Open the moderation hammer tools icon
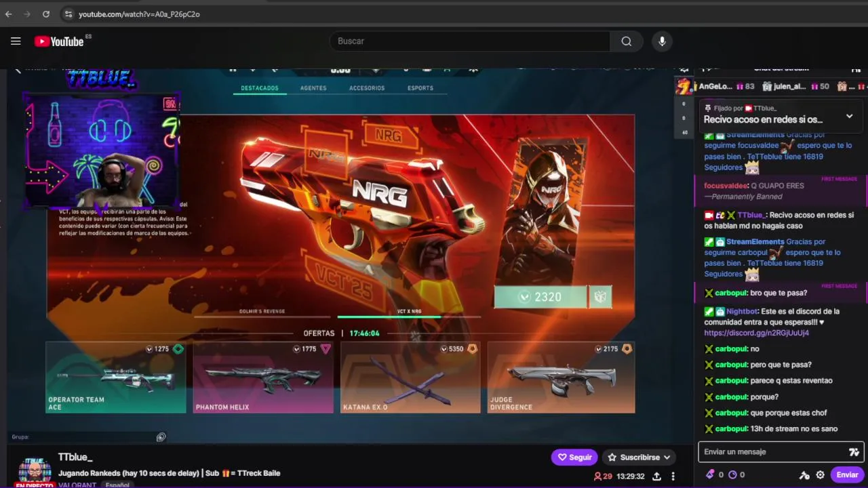 pos(804,475)
